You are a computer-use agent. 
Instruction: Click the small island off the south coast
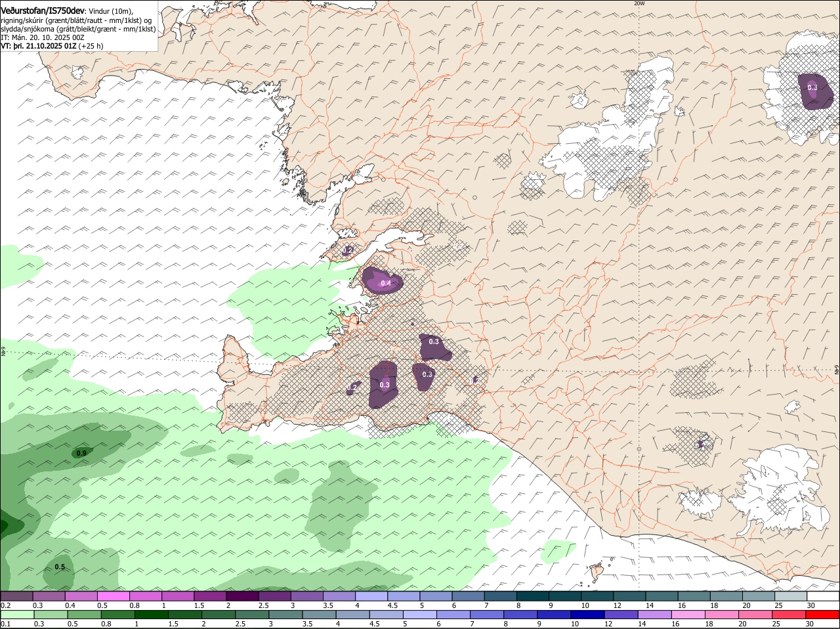(x=597, y=573)
